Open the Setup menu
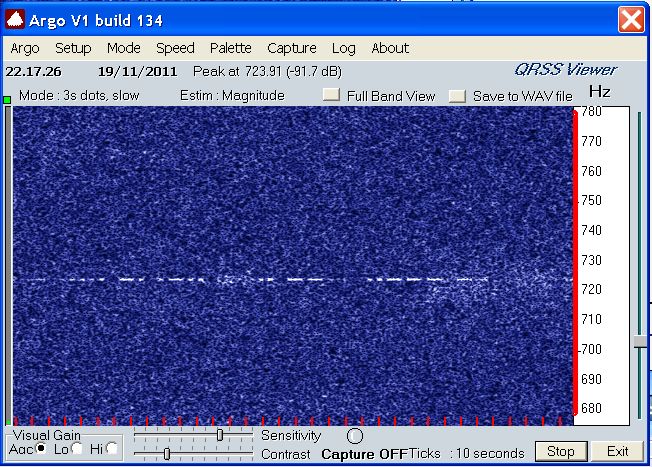 coord(73,48)
